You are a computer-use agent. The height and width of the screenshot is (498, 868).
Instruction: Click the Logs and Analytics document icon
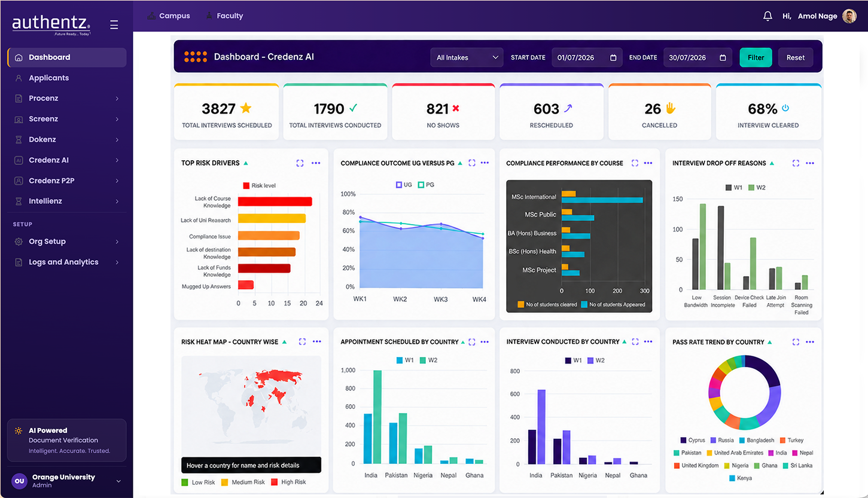point(19,262)
